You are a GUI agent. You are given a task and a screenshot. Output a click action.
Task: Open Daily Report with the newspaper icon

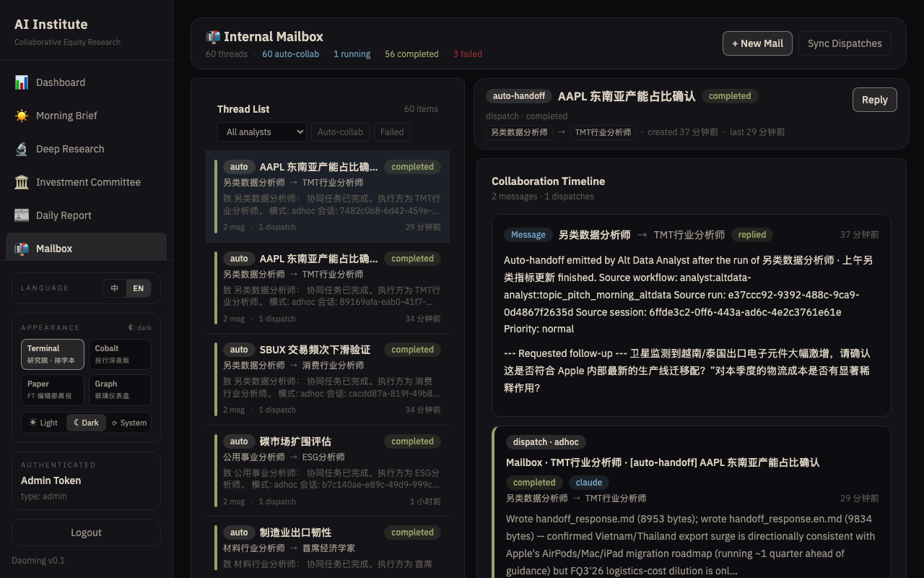tap(22, 215)
